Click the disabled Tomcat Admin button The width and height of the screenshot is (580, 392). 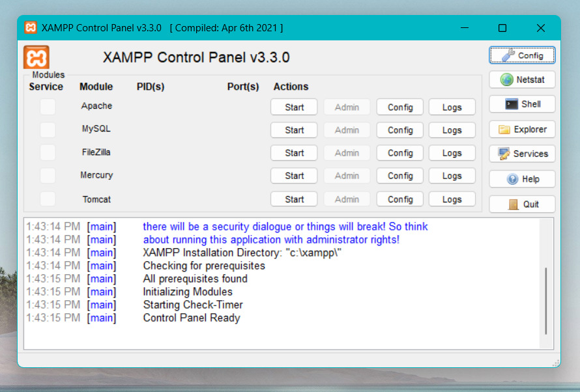347,199
